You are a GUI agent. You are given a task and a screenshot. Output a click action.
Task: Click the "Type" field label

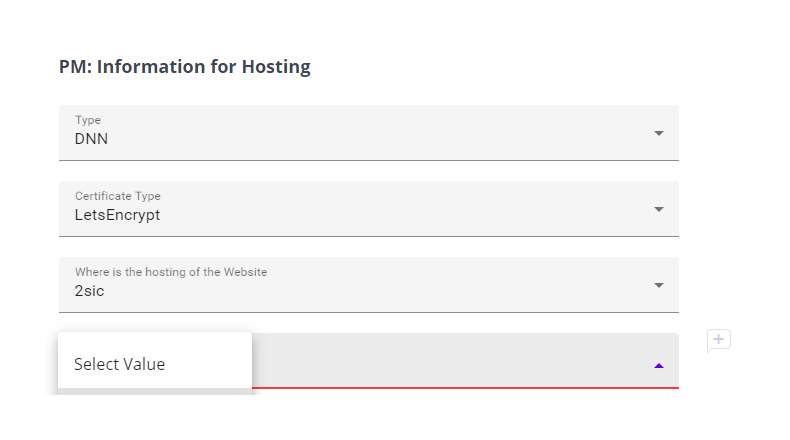coord(88,120)
